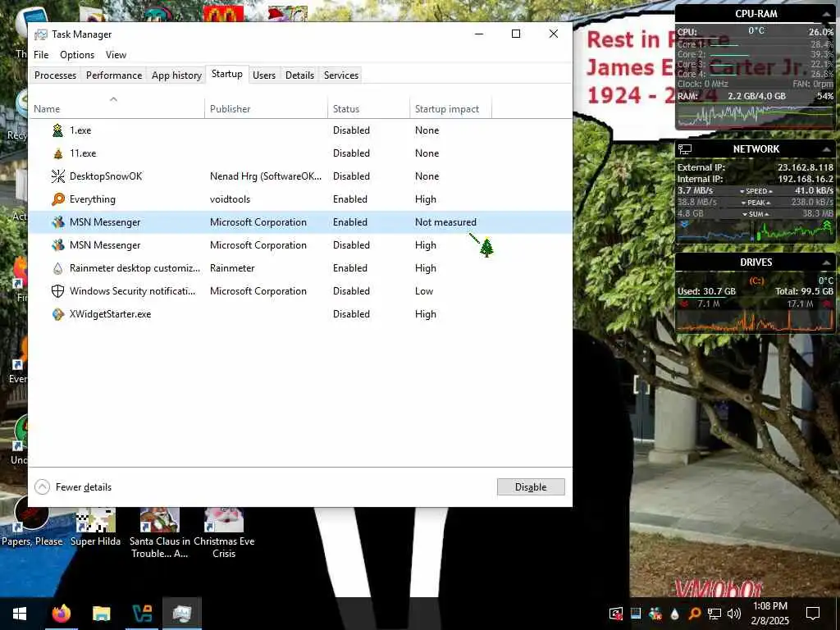
Task: Click the CPU-RAM usage graph in the widget
Action: (756, 115)
